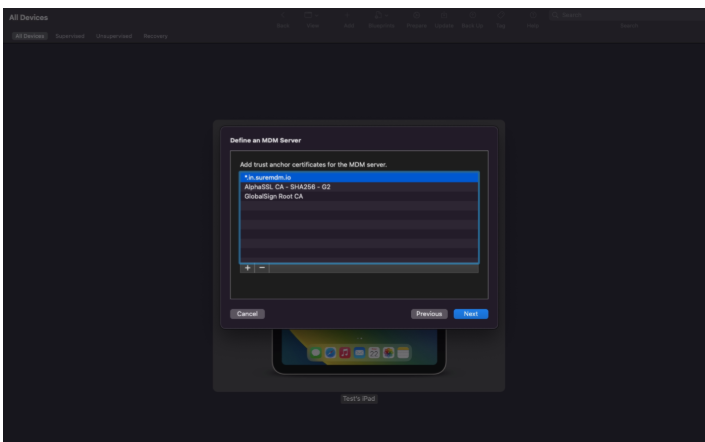Viewport: 705px width, 442px height.
Task: Open the View toolbar menu
Action: pos(311,16)
